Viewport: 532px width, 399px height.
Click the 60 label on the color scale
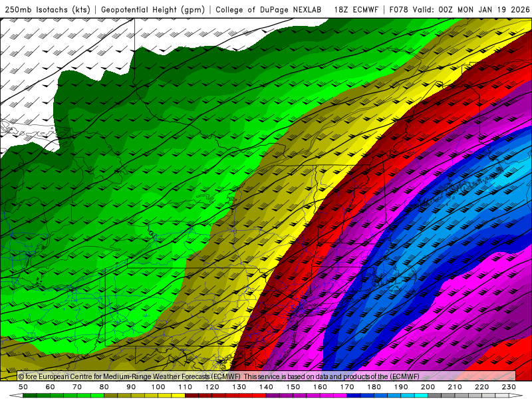pyautogui.click(x=51, y=387)
